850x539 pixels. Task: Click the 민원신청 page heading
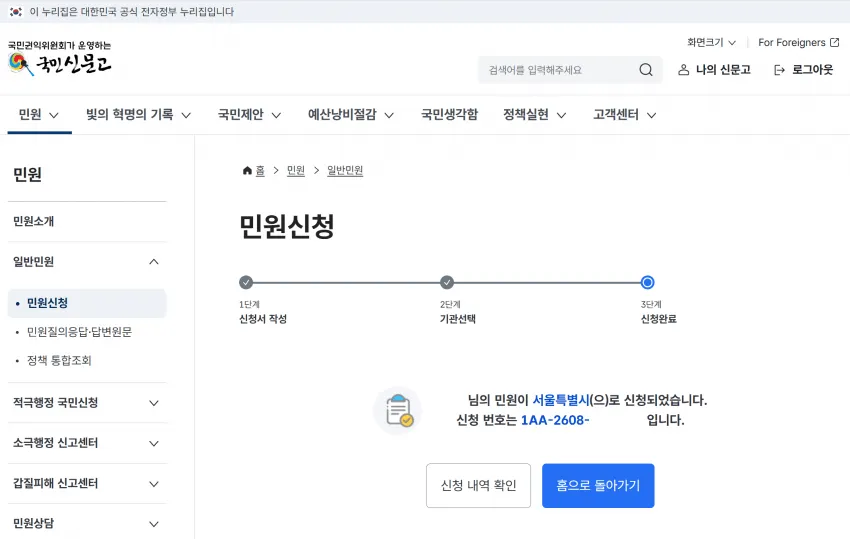[287, 226]
